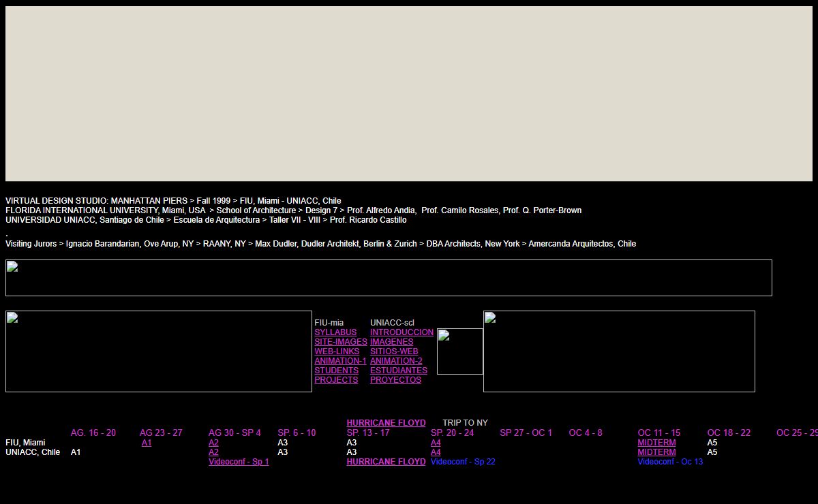Open the SITE-IMAGES link

click(x=341, y=342)
